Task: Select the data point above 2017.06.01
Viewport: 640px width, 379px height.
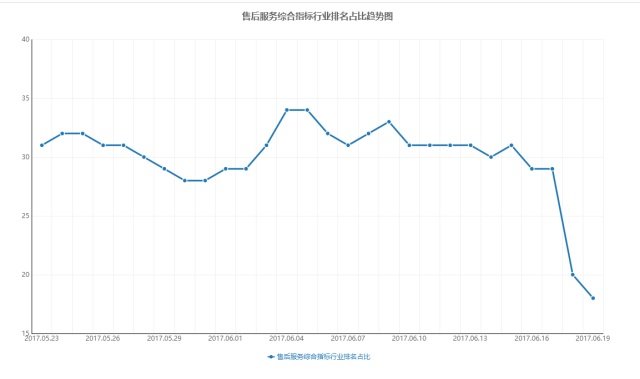Action: (225, 169)
